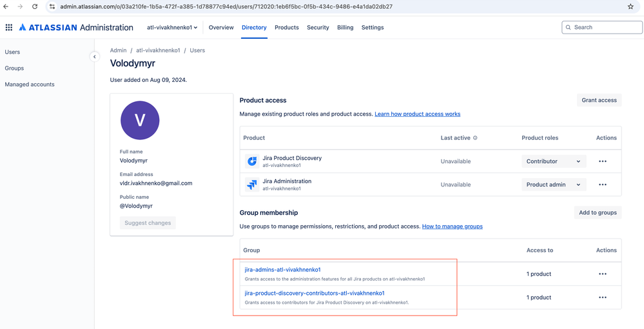Click the Jira Product Discovery product icon
Viewport: 644px width, 329px height.
pyautogui.click(x=252, y=161)
